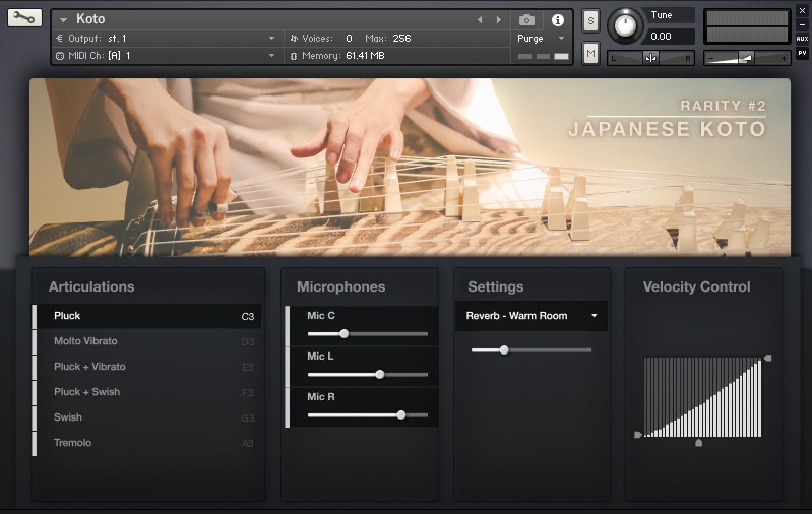Viewport: 812px width, 514px height.
Task: Click the camera snapshot icon
Action: tap(526, 20)
